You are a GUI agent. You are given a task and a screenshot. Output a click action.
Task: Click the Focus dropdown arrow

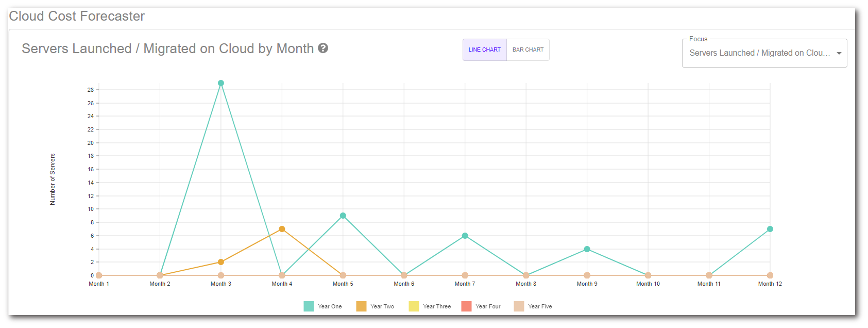pyautogui.click(x=839, y=53)
